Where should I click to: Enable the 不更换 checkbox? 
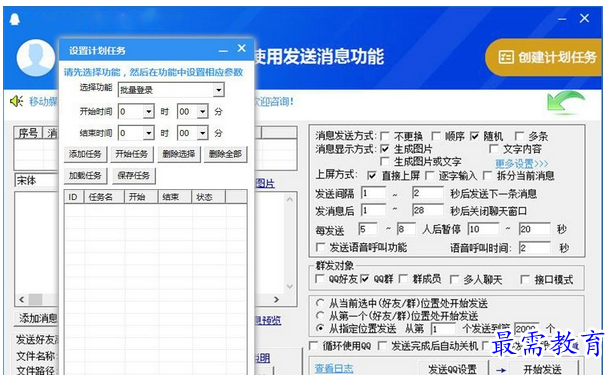(385, 136)
